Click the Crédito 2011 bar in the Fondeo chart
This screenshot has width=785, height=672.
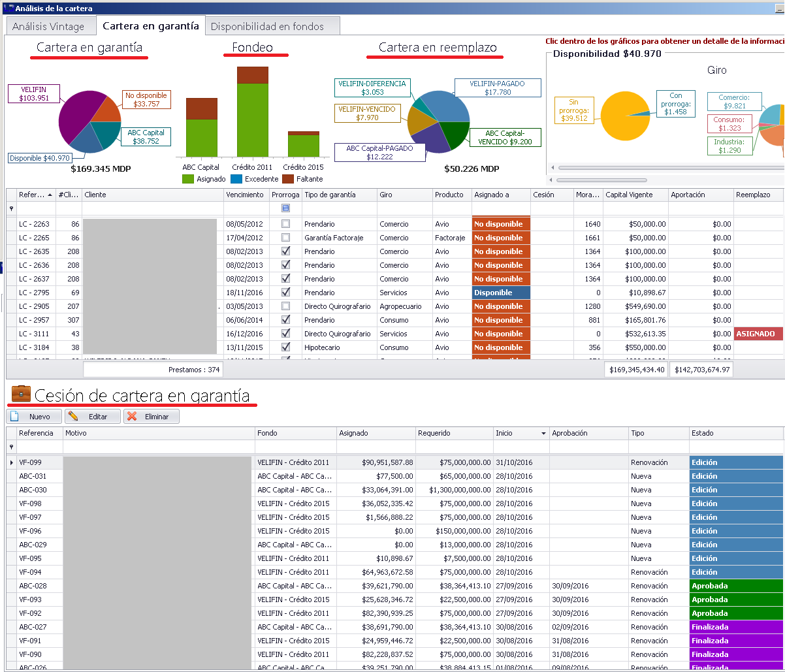[x=252, y=111]
